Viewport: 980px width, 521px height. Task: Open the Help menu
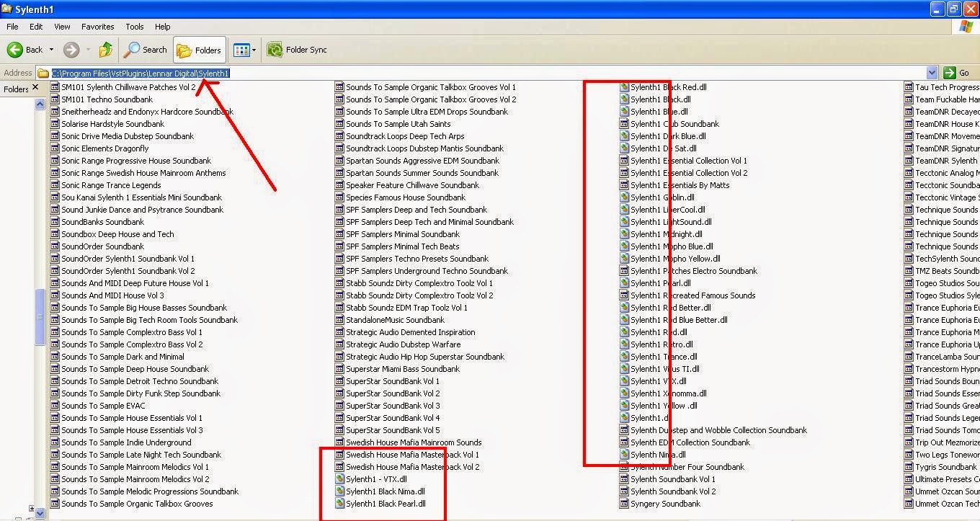tap(163, 27)
